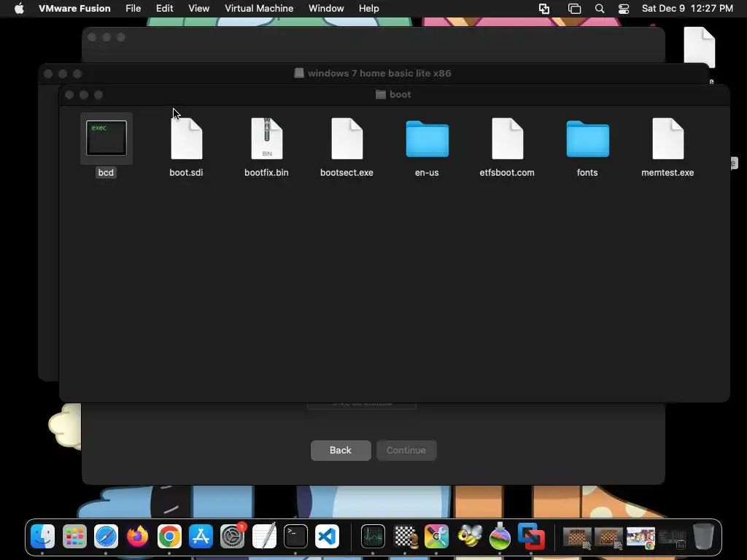747x560 pixels.
Task: Select the file icon on the desktop
Action: click(x=700, y=47)
